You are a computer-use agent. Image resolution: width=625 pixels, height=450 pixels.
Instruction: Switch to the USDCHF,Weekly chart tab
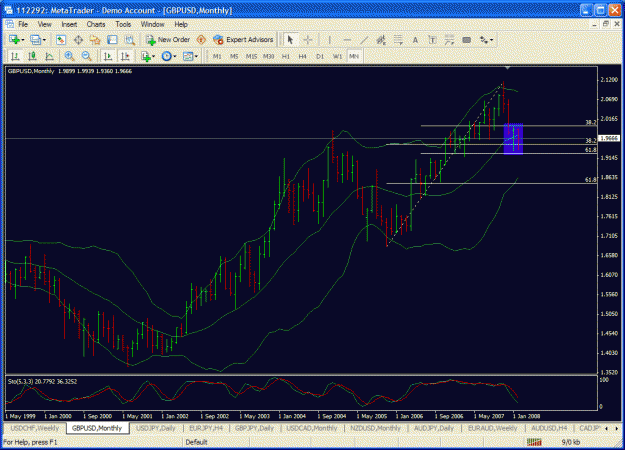(x=35, y=428)
